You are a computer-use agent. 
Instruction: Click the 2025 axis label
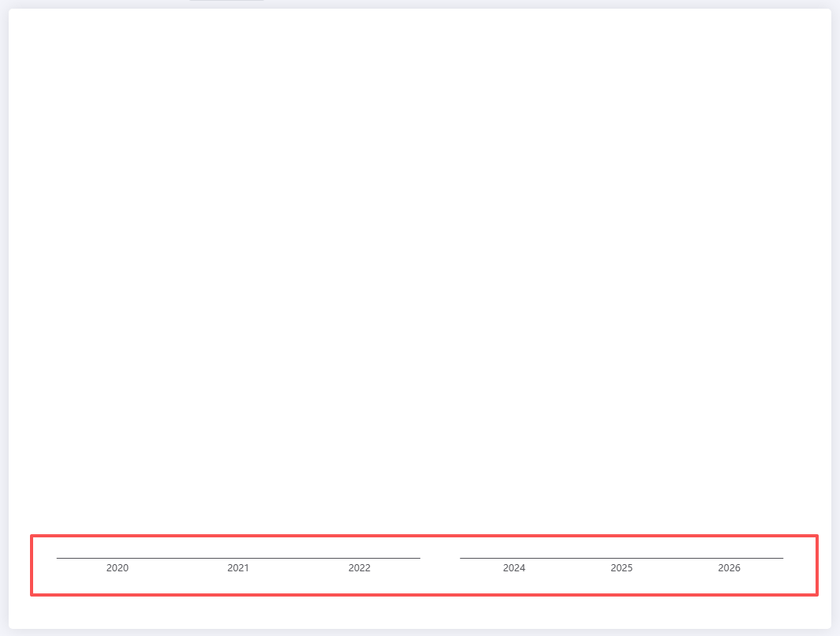[622, 568]
